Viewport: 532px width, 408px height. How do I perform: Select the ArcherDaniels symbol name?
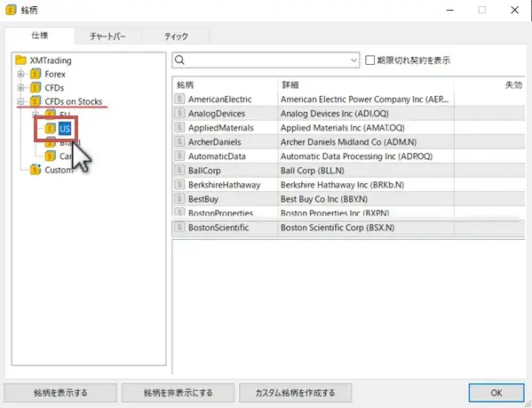[x=214, y=142]
